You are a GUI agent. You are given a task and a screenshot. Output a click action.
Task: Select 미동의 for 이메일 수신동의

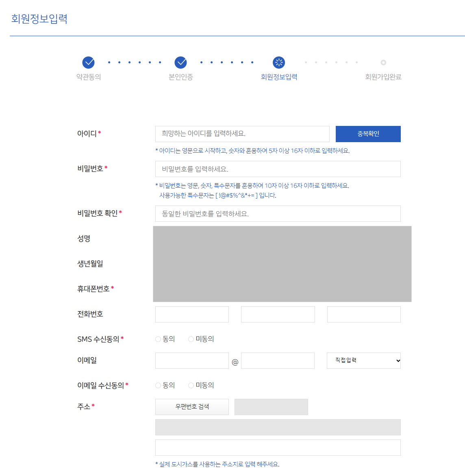191,385
